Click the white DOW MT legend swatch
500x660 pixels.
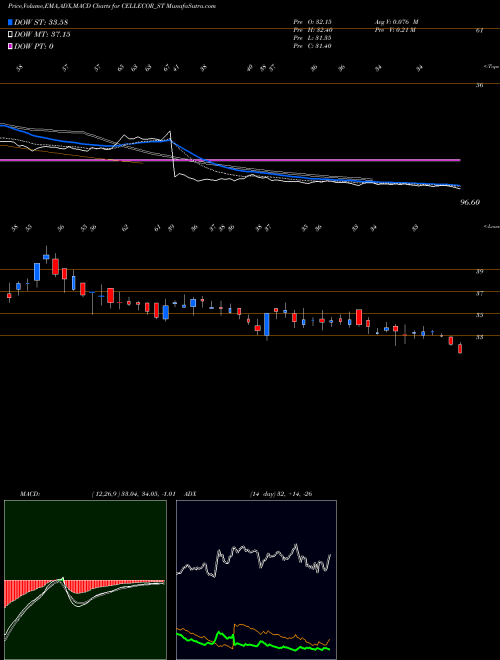[10, 34]
